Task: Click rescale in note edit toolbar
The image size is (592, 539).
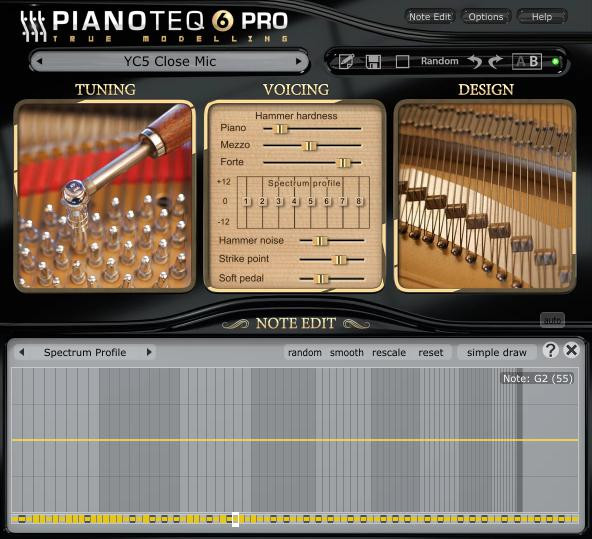Action: [x=389, y=353]
